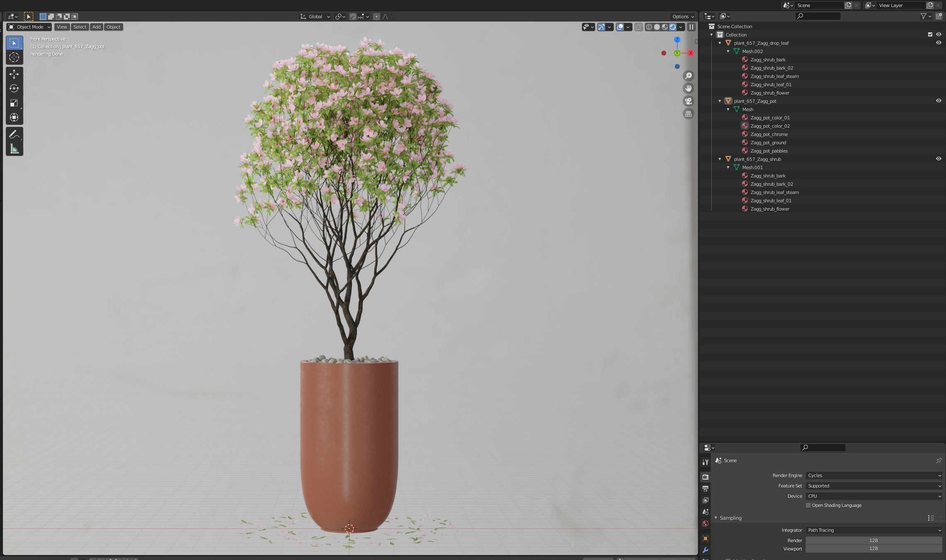Viewport: 946px width, 560px height.
Task: Open the Feature Set dropdown
Action: 874,486
